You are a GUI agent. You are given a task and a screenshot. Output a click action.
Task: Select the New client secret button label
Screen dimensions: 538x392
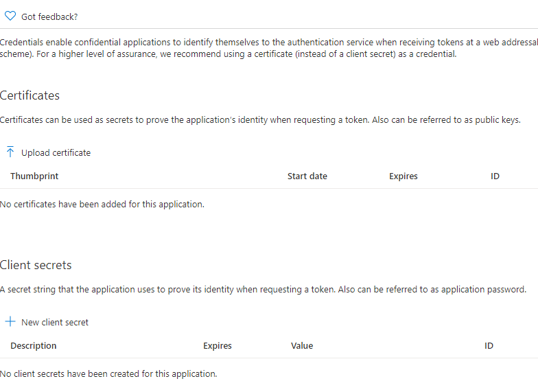coord(55,323)
